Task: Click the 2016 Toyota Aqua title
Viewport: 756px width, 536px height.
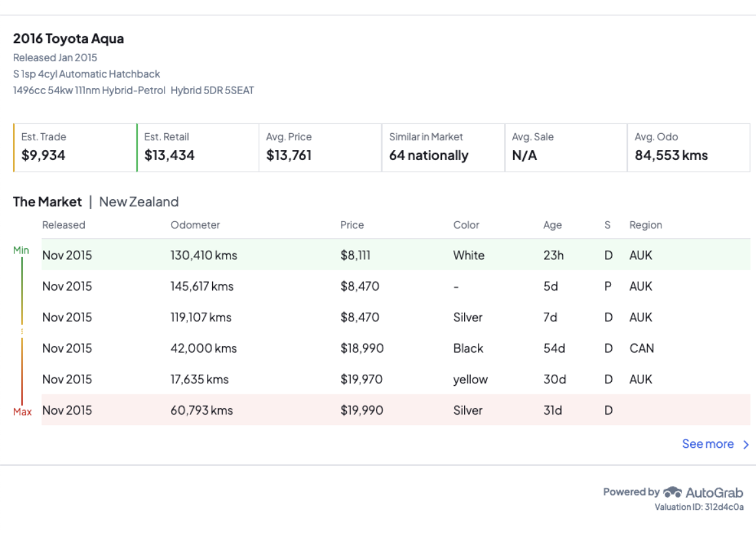Action: click(x=69, y=39)
